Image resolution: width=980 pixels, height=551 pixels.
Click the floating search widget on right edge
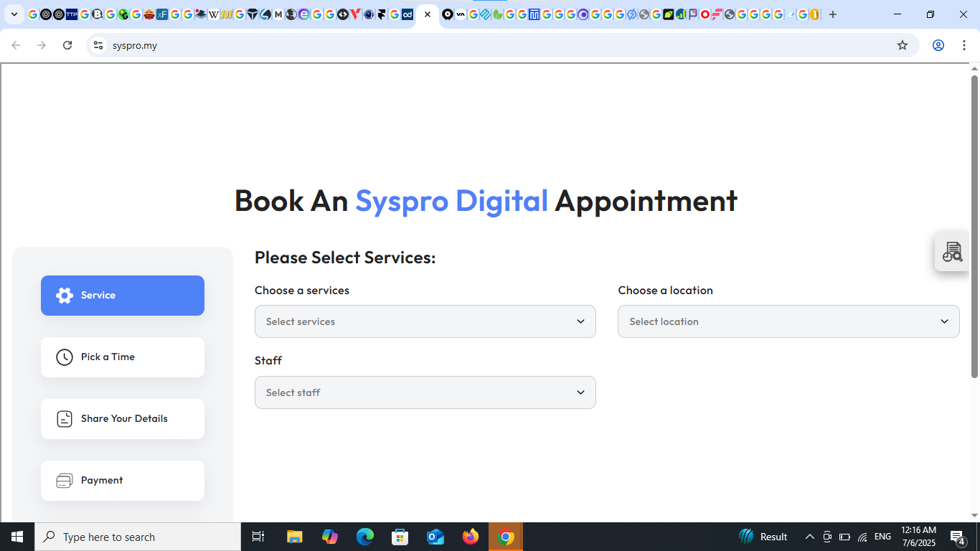click(953, 252)
